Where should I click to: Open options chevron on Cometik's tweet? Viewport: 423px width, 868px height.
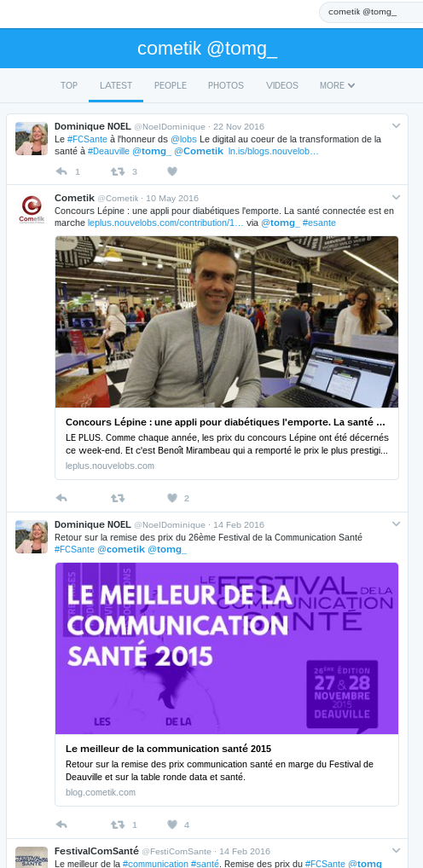point(396,197)
